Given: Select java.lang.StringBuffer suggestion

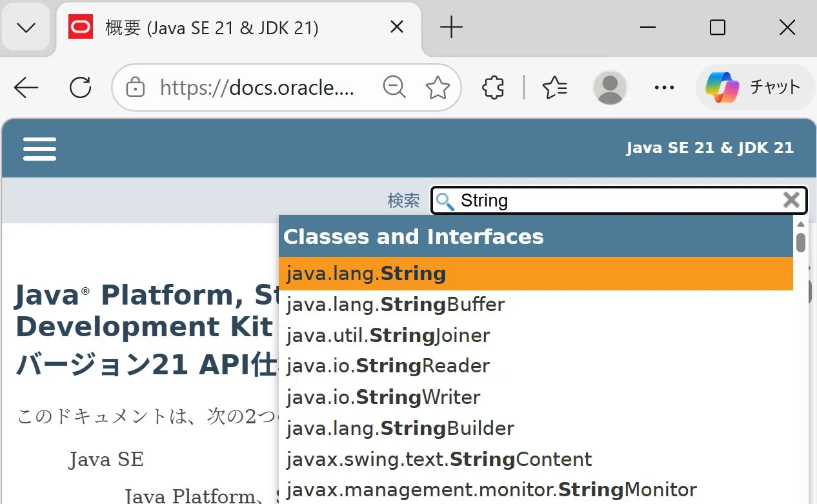Looking at the screenshot, I should [536, 304].
